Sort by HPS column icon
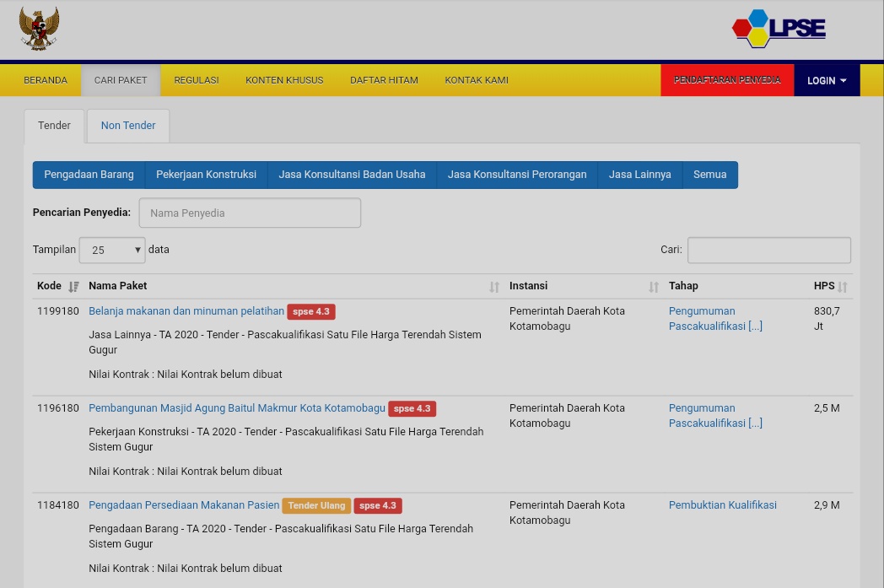Screen dimensions: 884x588 (x=843, y=286)
